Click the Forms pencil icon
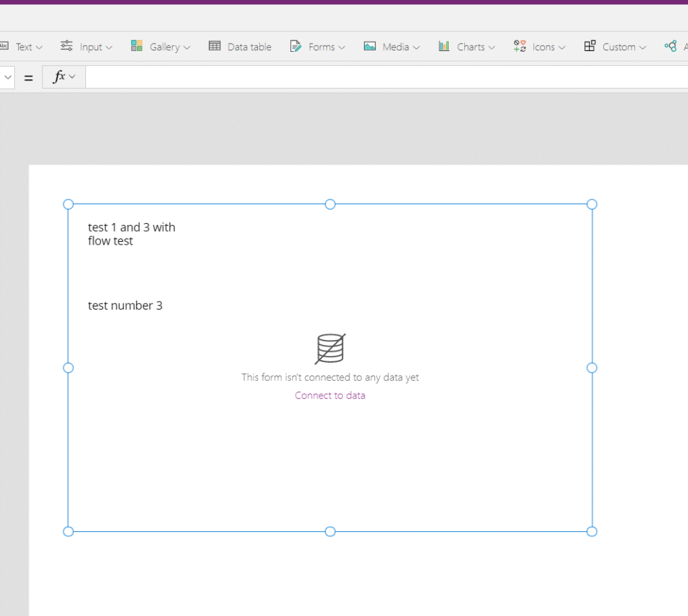The image size is (688, 616). [x=296, y=46]
